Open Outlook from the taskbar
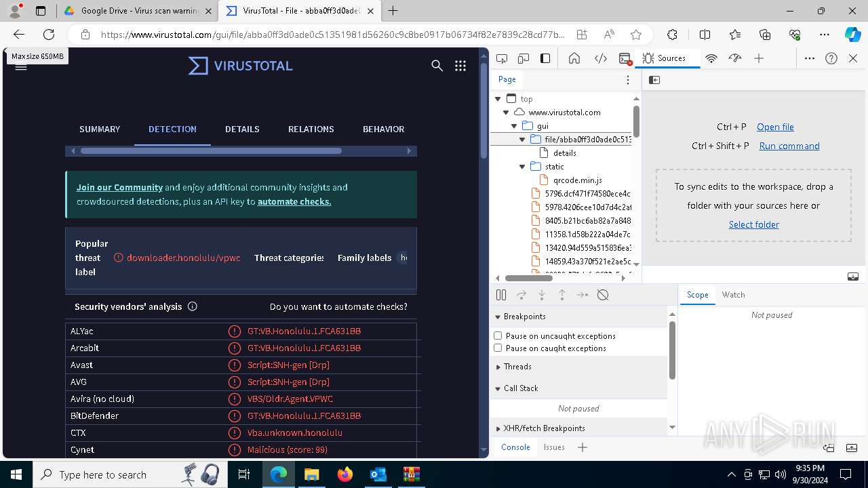This screenshot has width=868, height=488. [x=378, y=474]
